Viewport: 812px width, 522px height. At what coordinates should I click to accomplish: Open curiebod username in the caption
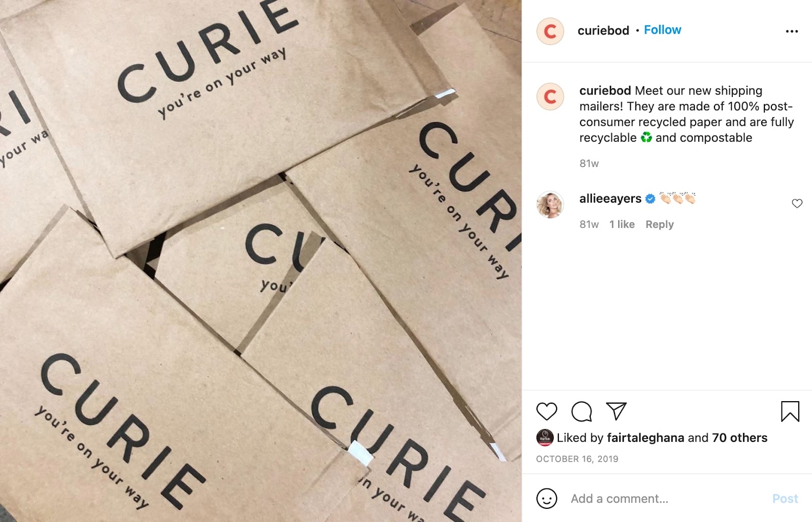605,90
